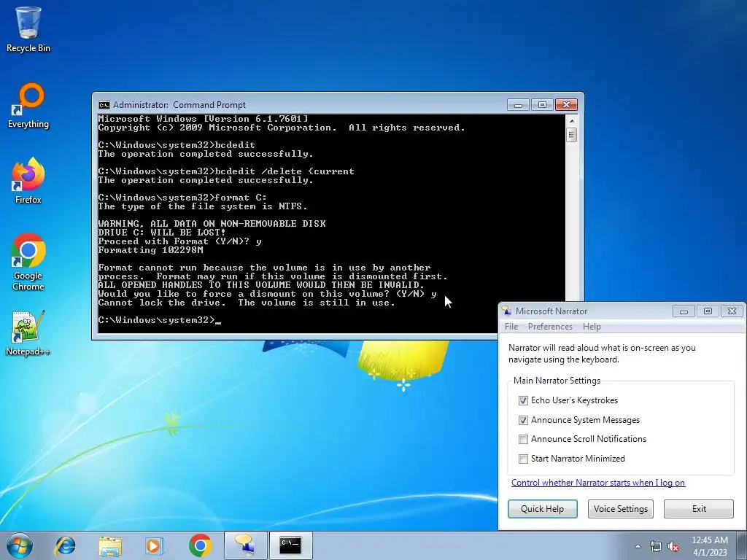Click 'bcdedit /delete {current' line
The image size is (747, 560).
click(x=226, y=171)
